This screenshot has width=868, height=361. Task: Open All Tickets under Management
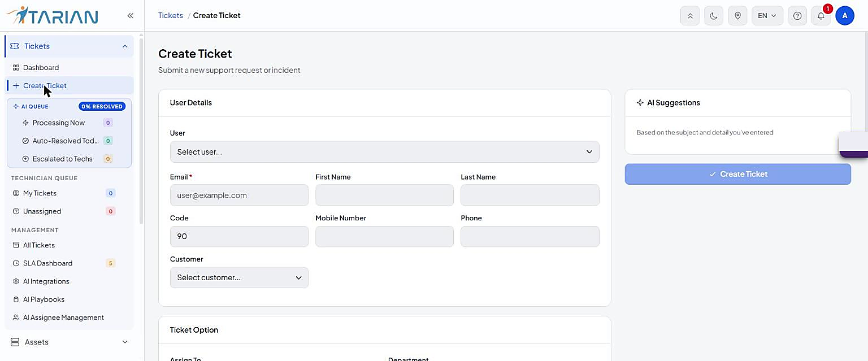[x=69, y=245]
